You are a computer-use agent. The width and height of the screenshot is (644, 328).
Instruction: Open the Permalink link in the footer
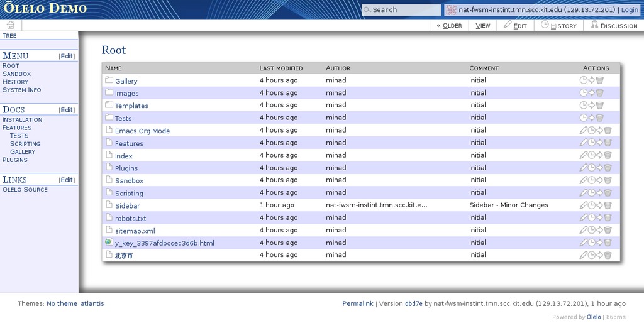(x=358, y=303)
